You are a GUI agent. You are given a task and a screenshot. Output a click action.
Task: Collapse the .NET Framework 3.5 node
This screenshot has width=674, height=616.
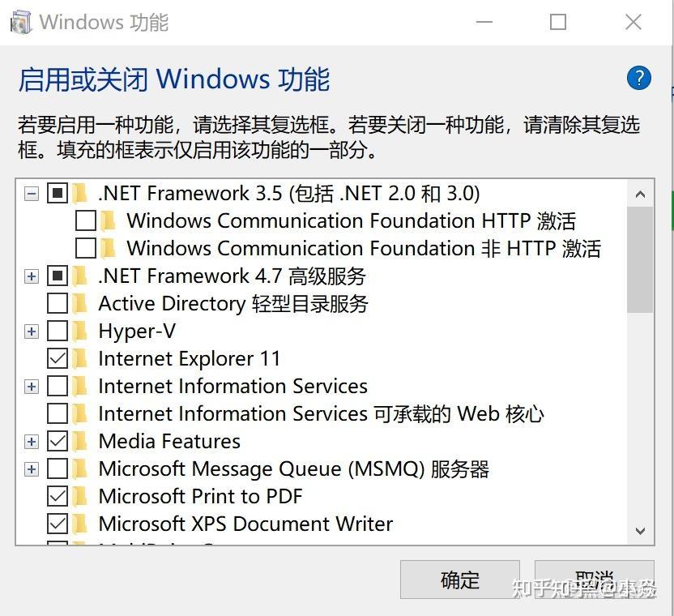coord(31,194)
